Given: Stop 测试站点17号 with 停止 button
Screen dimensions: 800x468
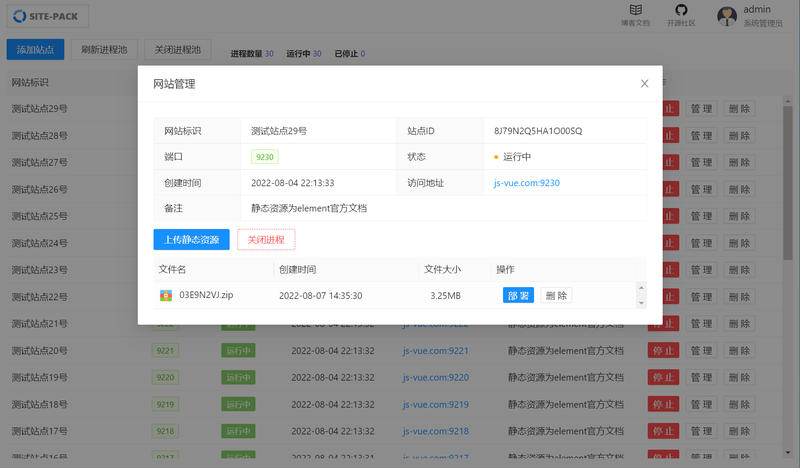Looking at the screenshot, I should coord(663,431).
